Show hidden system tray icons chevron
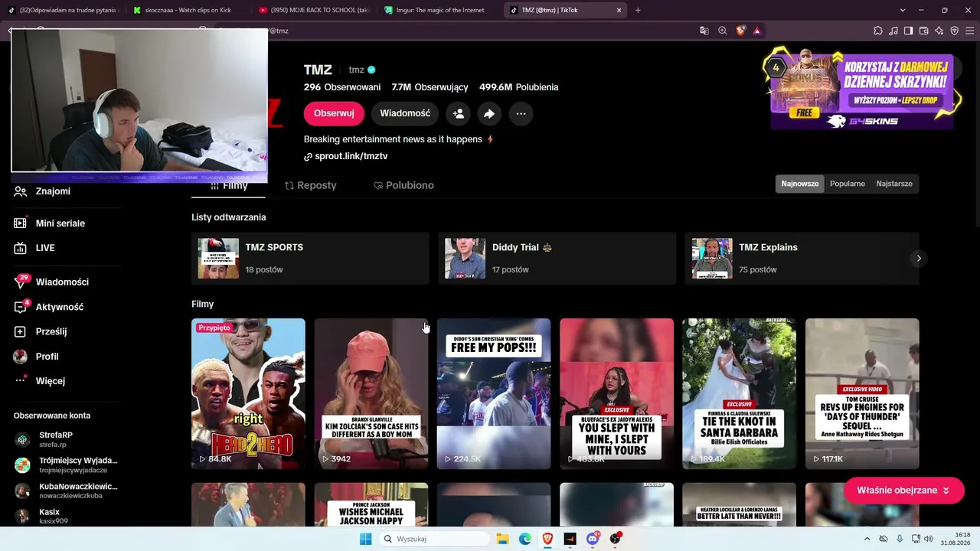The width and height of the screenshot is (980, 551). pyautogui.click(x=867, y=539)
